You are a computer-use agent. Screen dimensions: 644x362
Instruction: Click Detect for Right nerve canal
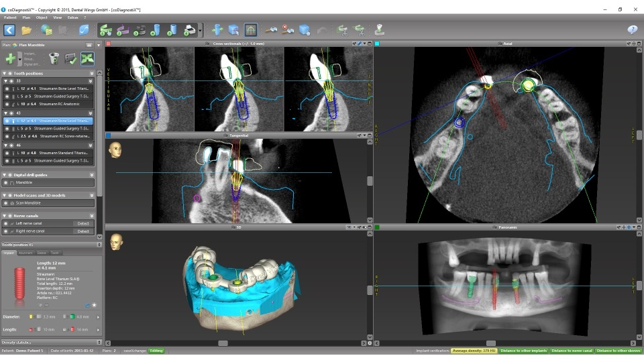click(x=83, y=231)
